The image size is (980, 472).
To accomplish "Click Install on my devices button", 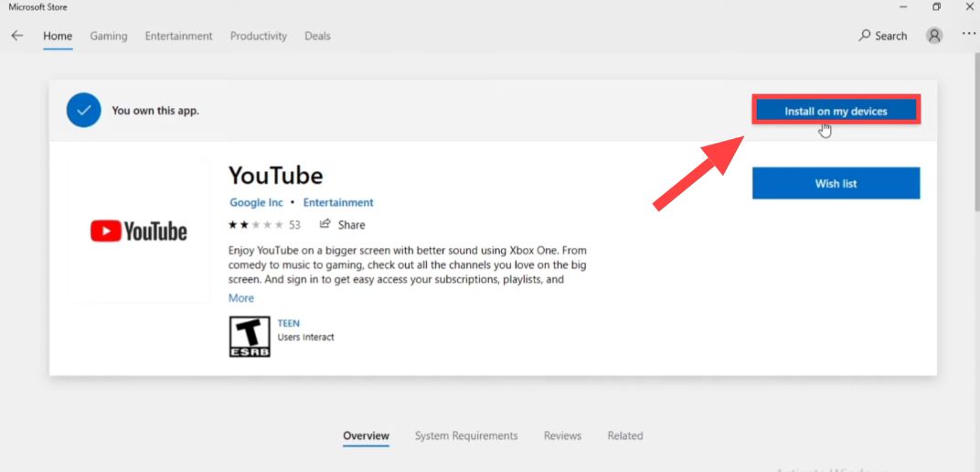I will tap(836, 111).
